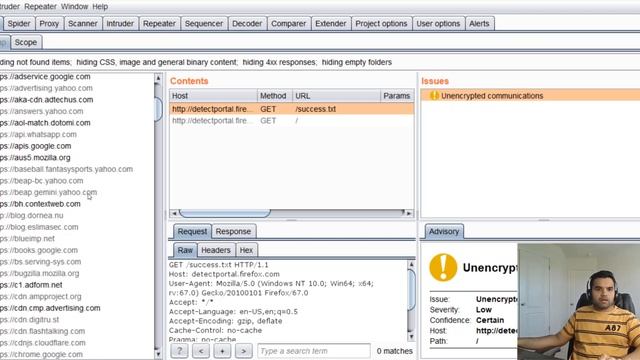Select cdnjs.cloudflare.com tree entry
The image size is (640, 360).
point(43,343)
